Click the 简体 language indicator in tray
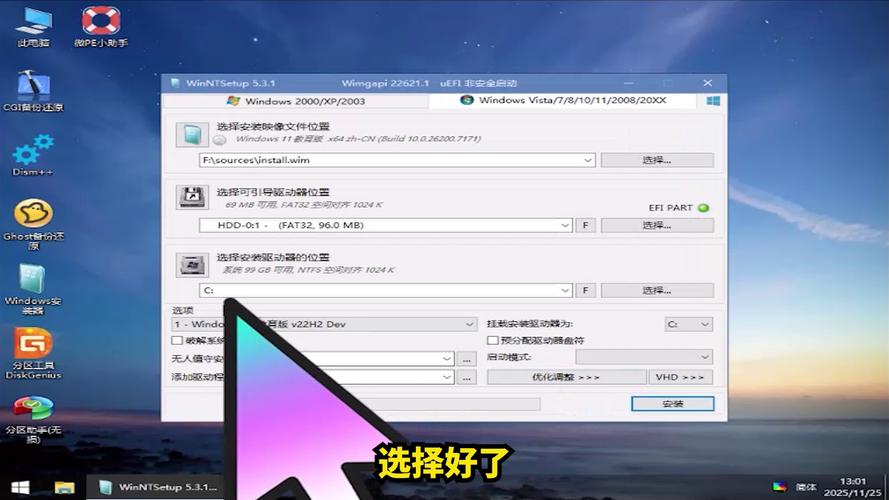The width and height of the screenshot is (889, 500). coord(806,487)
